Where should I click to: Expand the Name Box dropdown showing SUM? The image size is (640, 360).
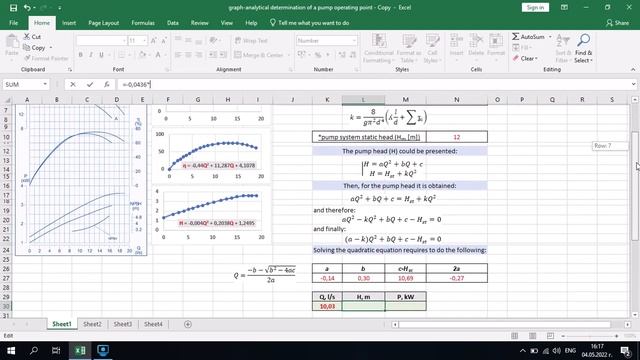(45, 84)
